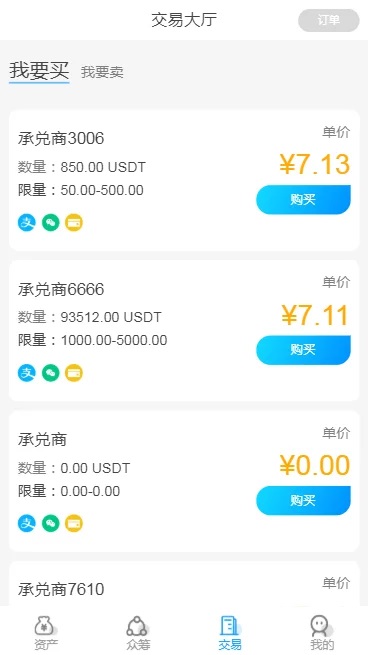Tap the Alipay icon for 承兑商6666
This screenshot has width=368, height=655.
pyautogui.click(x=27, y=373)
